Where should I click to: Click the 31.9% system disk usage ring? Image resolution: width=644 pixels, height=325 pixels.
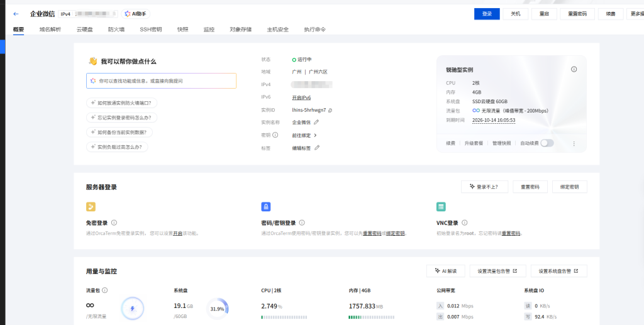coord(217,309)
